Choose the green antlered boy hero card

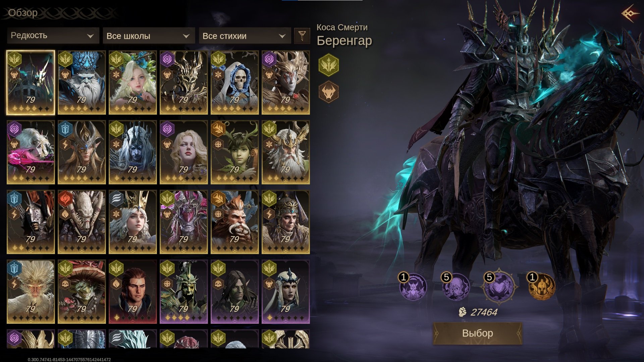pos(234,152)
